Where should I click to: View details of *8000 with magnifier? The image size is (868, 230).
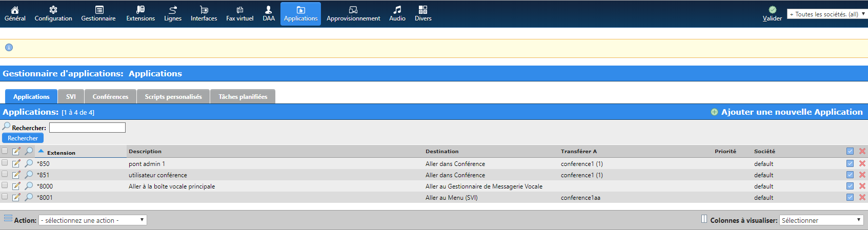coord(29,186)
